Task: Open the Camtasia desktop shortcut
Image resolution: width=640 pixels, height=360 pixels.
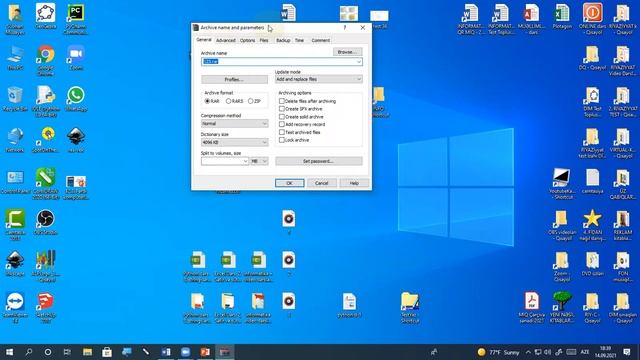Action: (15, 224)
